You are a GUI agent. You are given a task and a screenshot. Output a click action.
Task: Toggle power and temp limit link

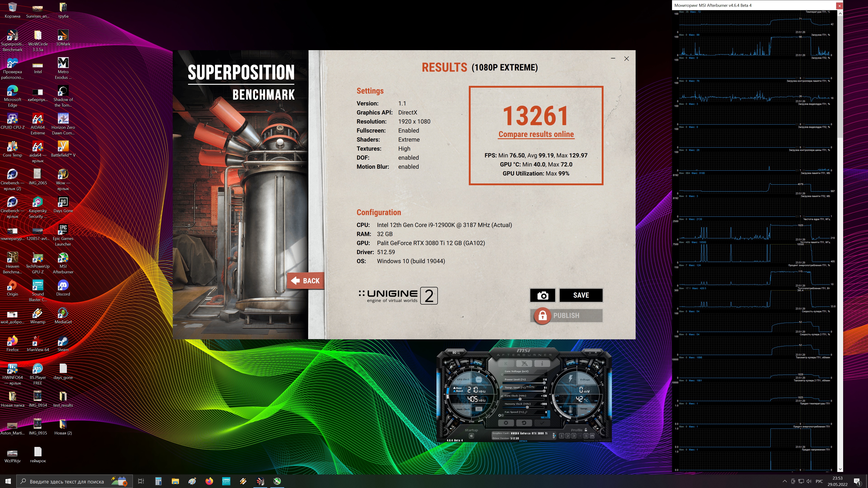(x=501, y=387)
